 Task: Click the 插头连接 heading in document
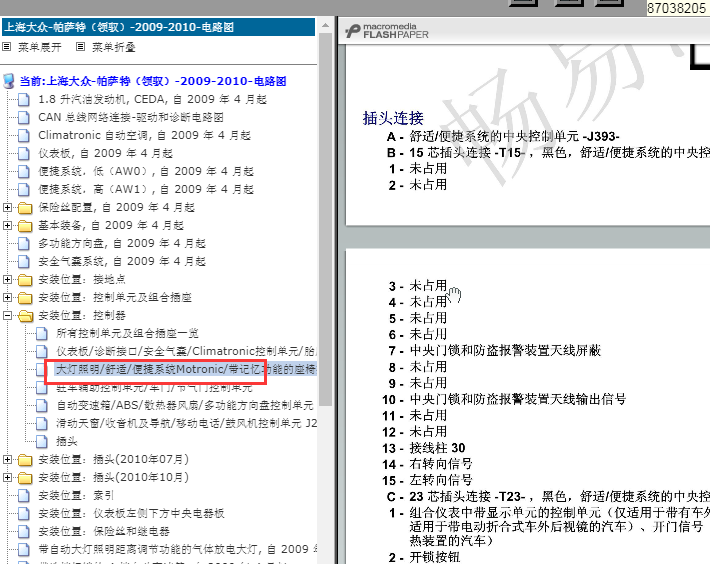tap(393, 118)
